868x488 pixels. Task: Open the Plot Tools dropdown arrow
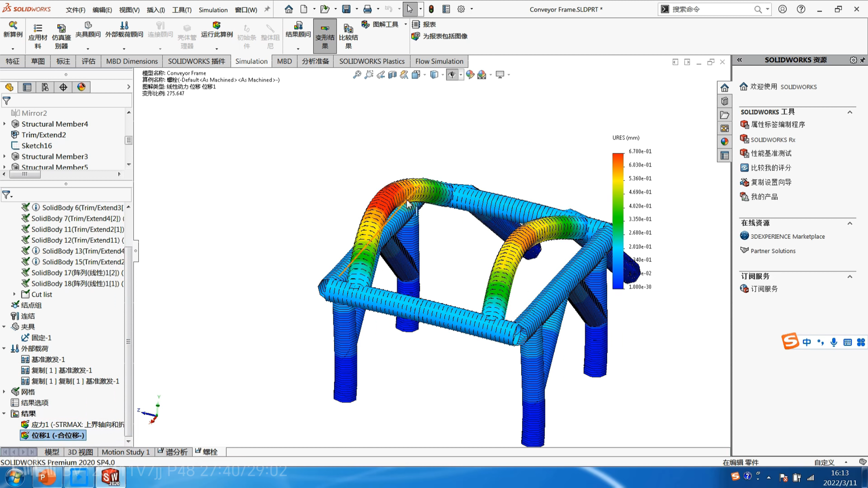point(405,24)
